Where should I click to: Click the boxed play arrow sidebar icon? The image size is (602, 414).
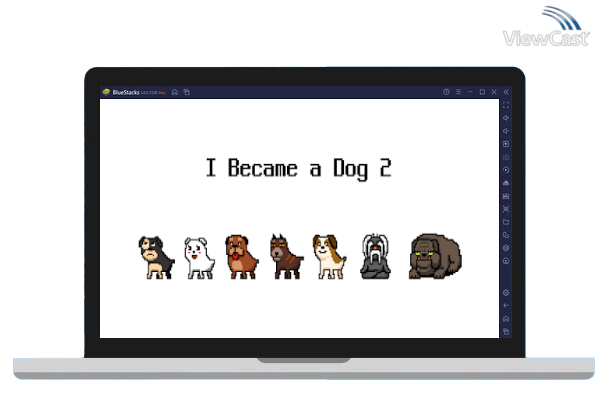pyautogui.click(x=506, y=144)
